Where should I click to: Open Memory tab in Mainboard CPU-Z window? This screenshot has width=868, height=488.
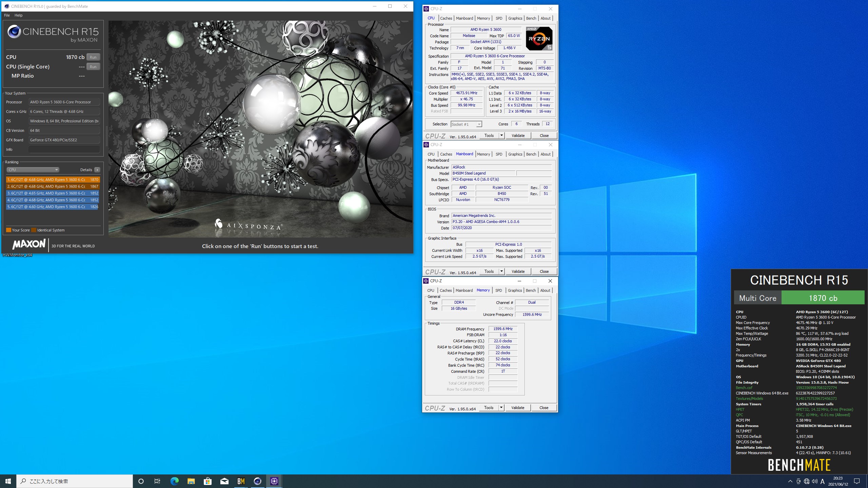pyautogui.click(x=483, y=154)
